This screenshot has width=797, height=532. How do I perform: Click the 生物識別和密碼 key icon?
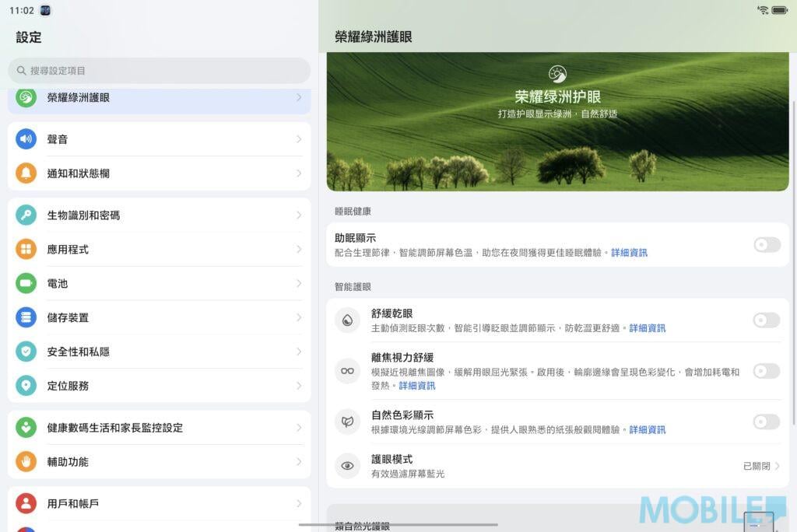click(x=26, y=215)
